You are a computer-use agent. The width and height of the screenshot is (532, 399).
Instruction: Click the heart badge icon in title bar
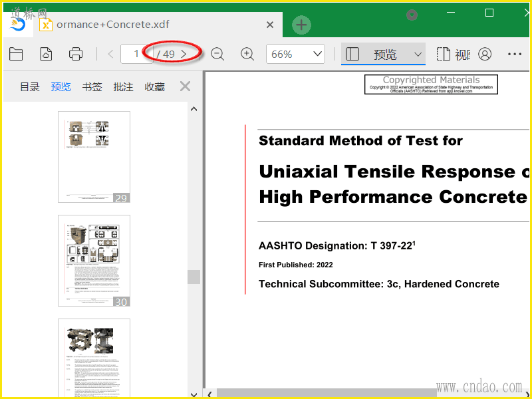click(x=412, y=15)
